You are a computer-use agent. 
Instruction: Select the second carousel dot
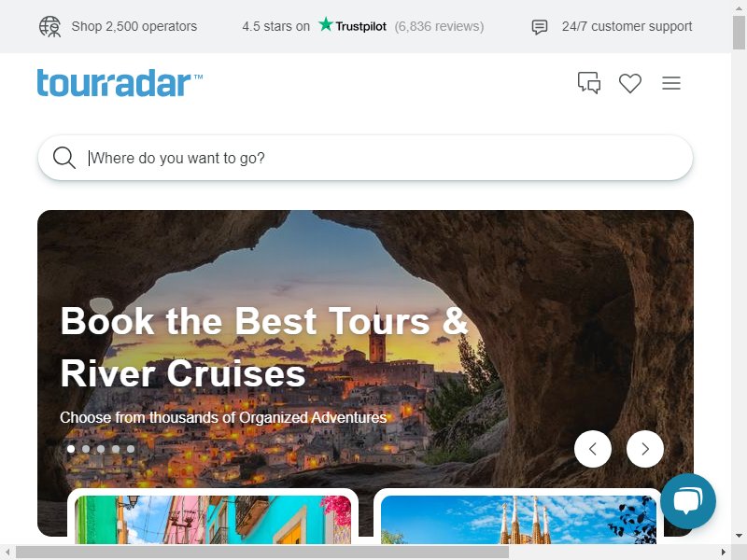pyautogui.click(x=86, y=449)
